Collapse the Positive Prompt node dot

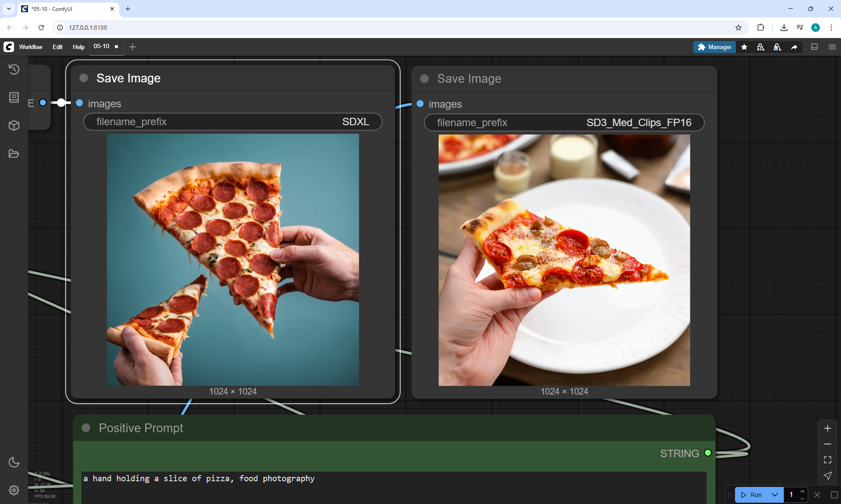tap(86, 428)
